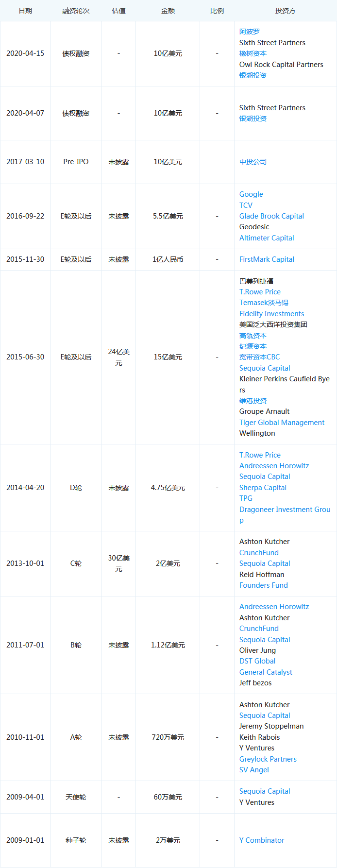
Task: Select the date 2020-04-15
Action: click(25, 53)
